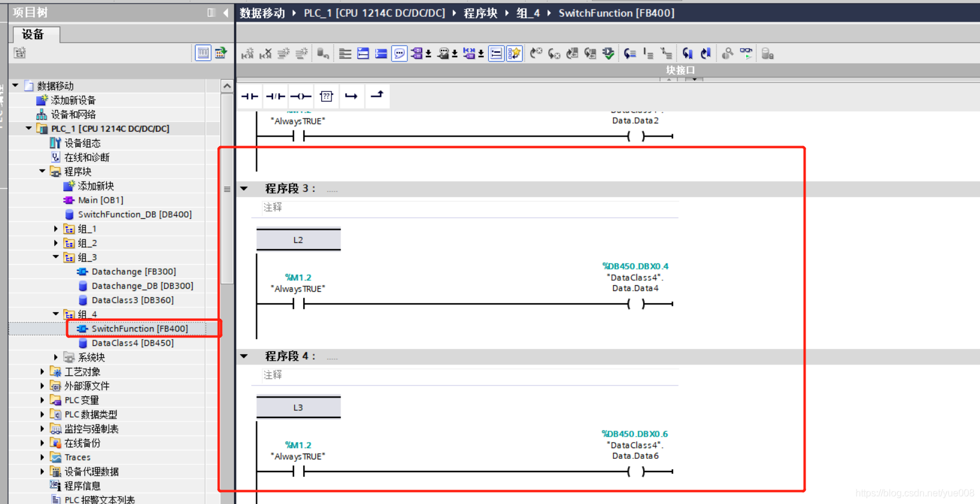The height and width of the screenshot is (504, 980).
Task: Toggle the favorites bar in editor
Action: tap(514, 54)
